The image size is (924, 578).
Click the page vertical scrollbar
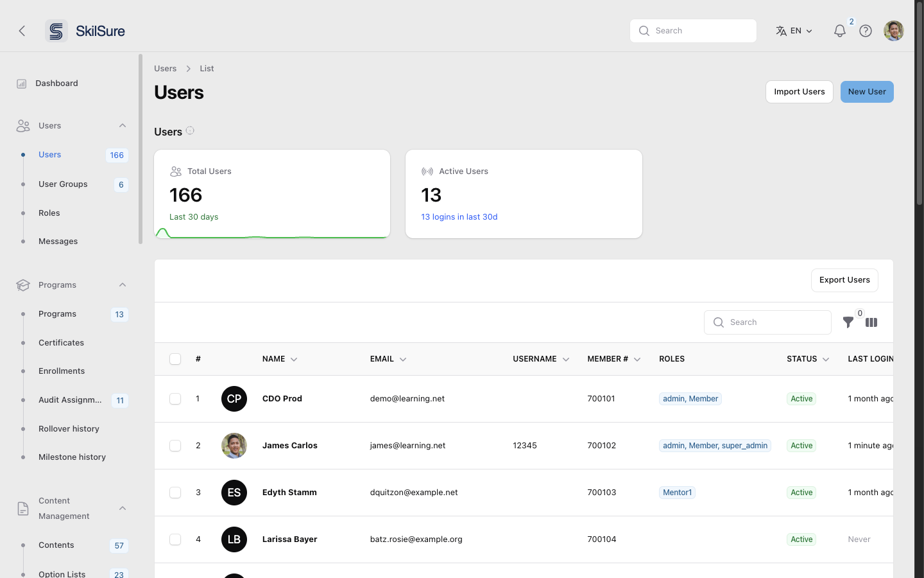click(x=920, y=103)
